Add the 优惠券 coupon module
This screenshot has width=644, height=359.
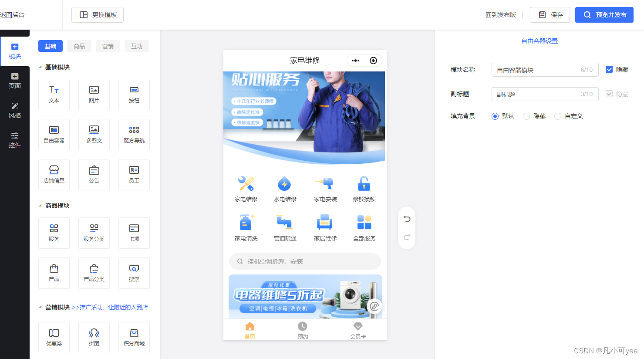click(54, 338)
